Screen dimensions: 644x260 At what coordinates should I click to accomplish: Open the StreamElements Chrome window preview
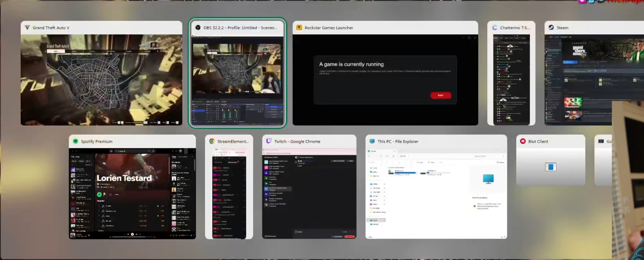click(229, 193)
